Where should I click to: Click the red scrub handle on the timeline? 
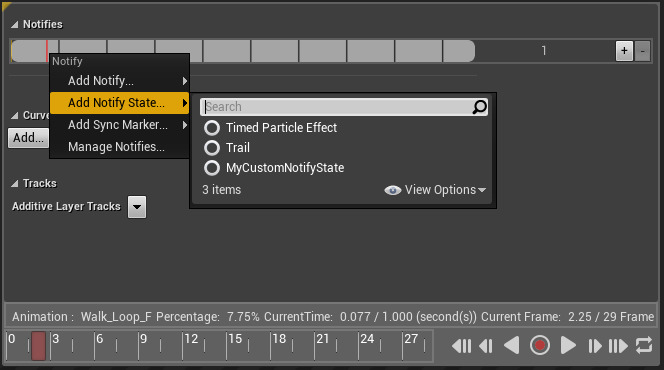[39, 346]
